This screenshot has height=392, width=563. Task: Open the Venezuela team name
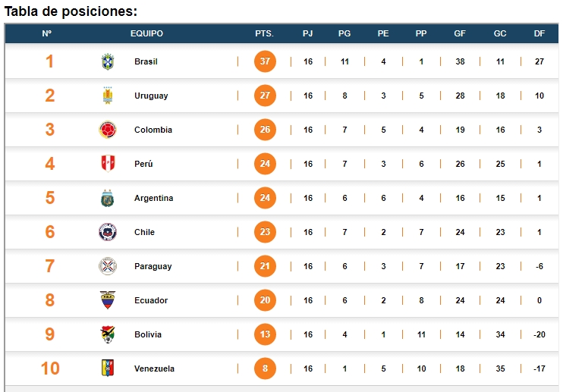point(154,368)
